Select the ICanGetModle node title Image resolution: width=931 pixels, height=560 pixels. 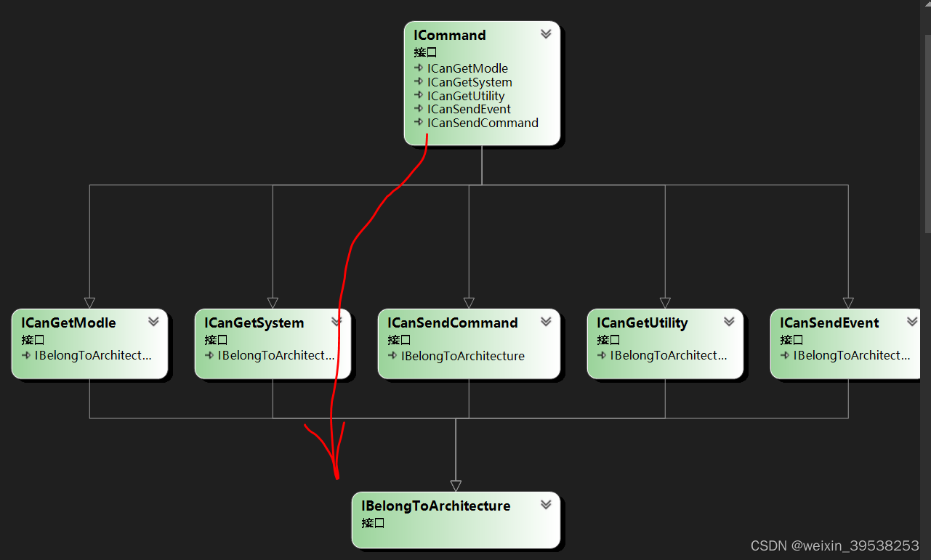(x=68, y=322)
